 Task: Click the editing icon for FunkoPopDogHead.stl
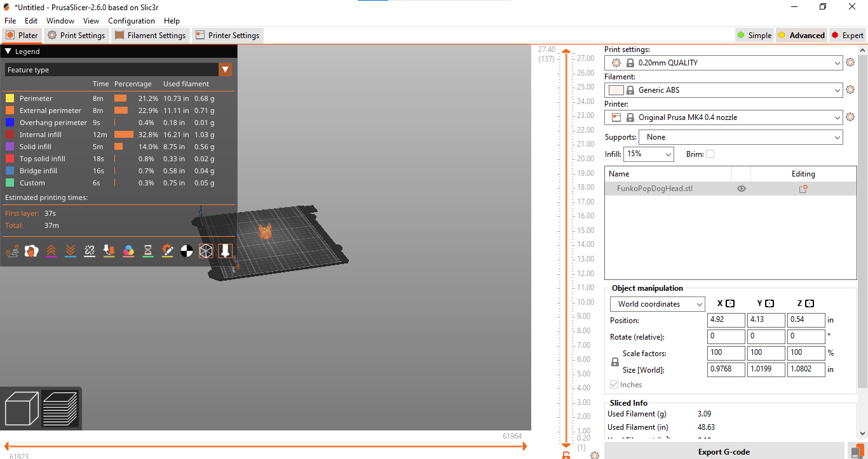coord(803,189)
